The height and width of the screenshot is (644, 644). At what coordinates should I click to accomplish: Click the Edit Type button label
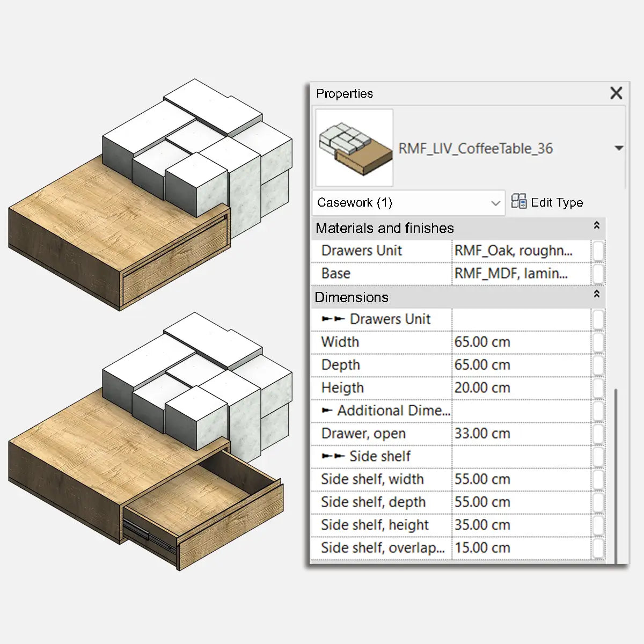(557, 203)
